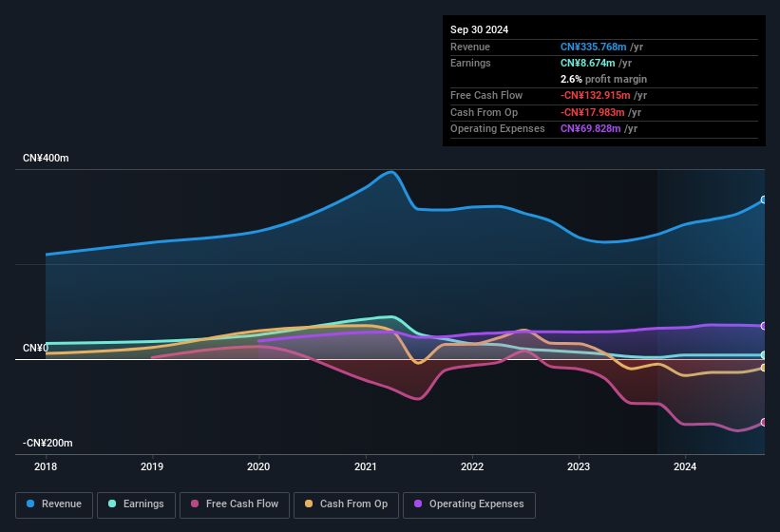The image size is (780, 532).
Task: Click the Revenue row label in tooltip
Action: 470,47
